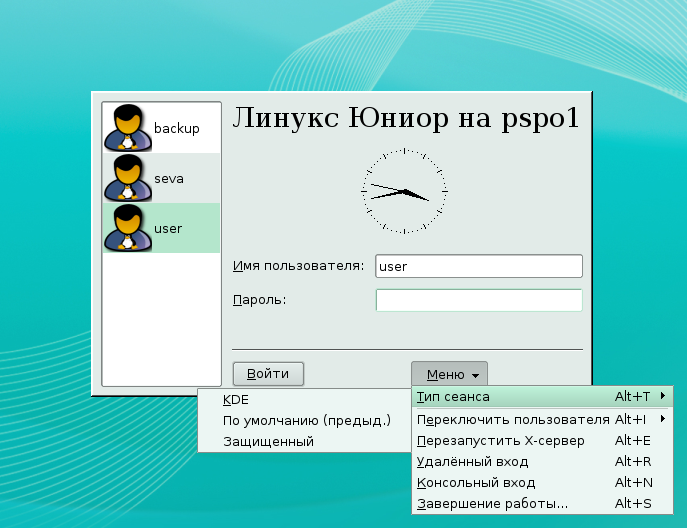Select Перезапустить X-сервер menu item

click(500, 440)
